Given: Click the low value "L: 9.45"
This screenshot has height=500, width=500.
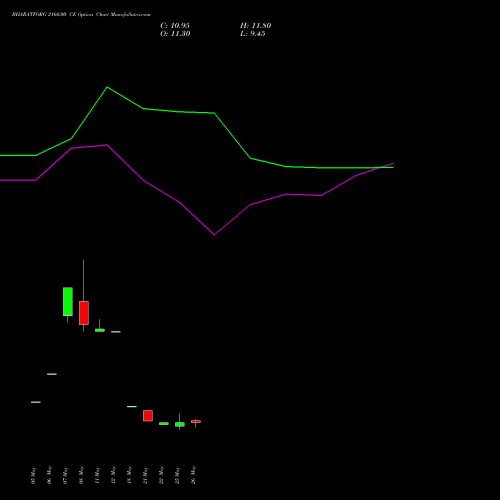Looking at the screenshot, I should [253, 34].
